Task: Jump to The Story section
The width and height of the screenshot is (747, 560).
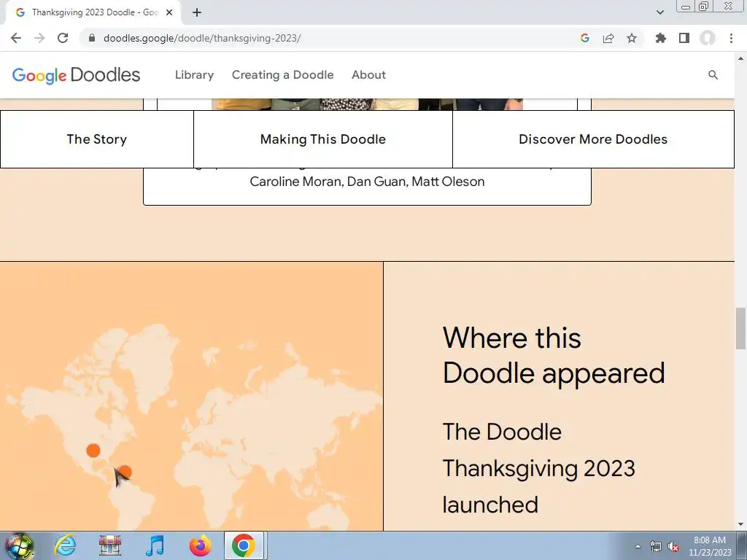Action: [x=97, y=139]
